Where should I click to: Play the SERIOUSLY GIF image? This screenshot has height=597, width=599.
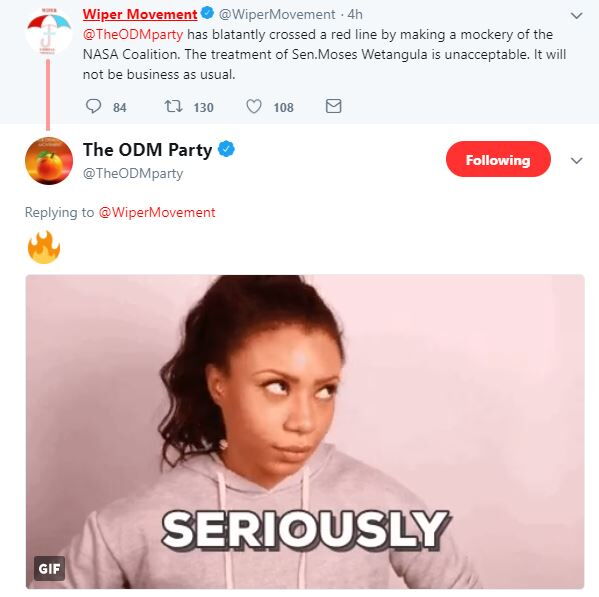(305, 432)
